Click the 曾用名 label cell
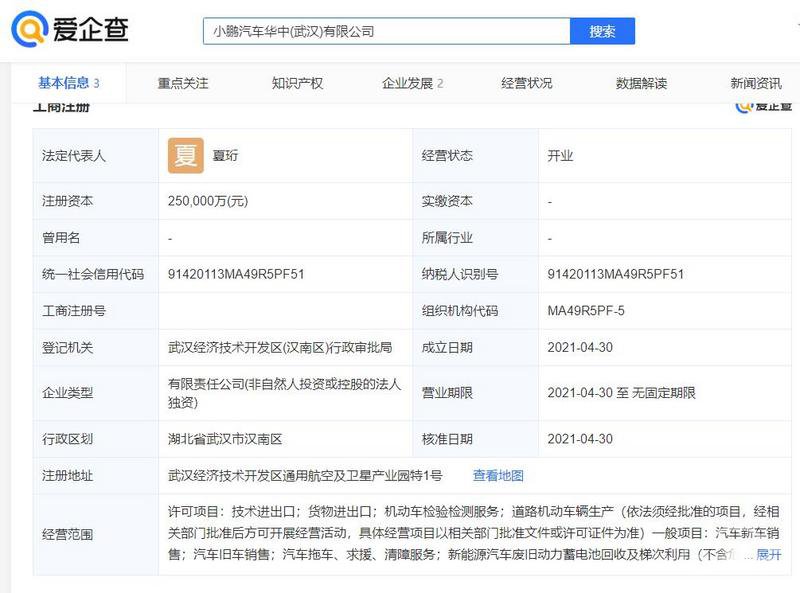 95,238
